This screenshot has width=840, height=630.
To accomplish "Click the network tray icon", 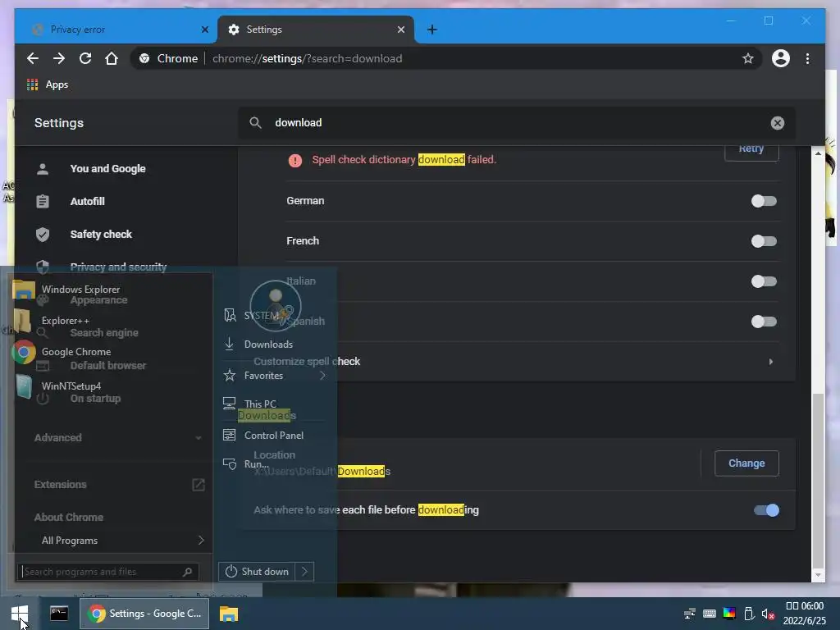I will (690, 614).
